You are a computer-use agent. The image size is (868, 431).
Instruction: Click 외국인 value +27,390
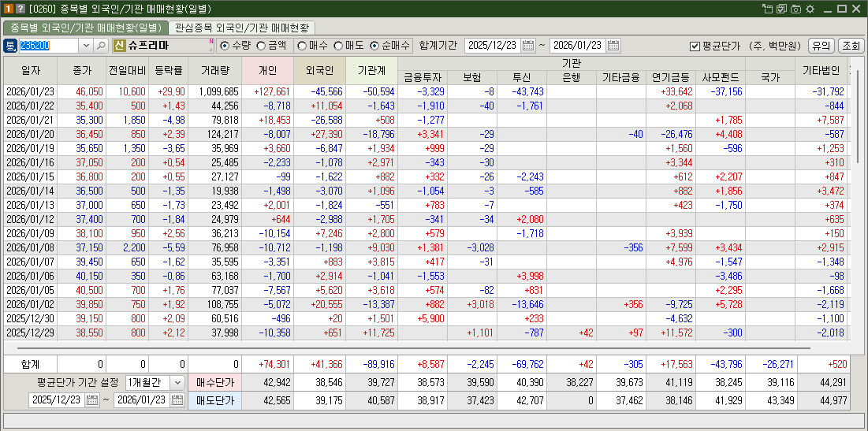click(319, 135)
